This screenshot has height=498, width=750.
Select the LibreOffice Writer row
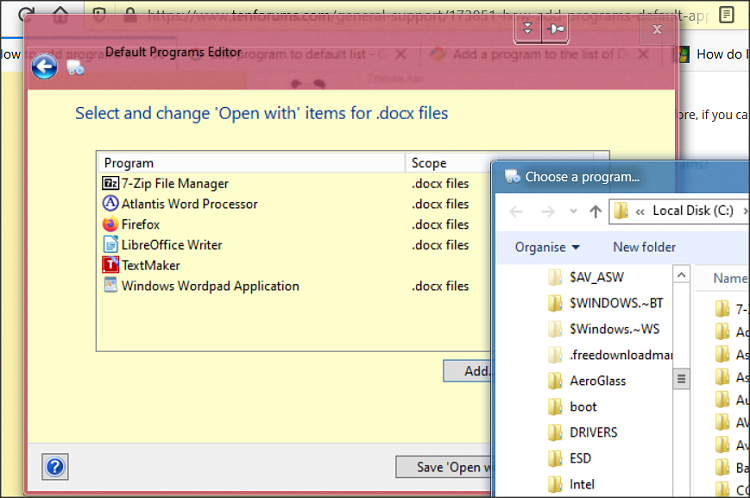(294, 245)
